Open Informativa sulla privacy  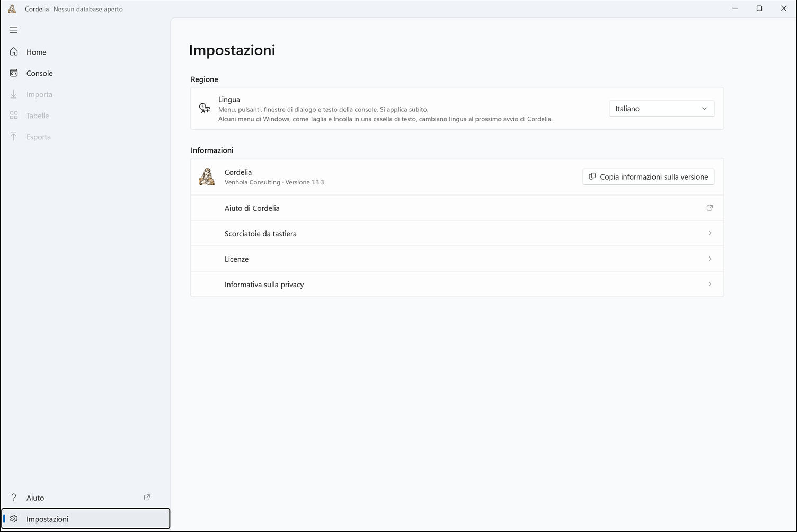coord(457,284)
